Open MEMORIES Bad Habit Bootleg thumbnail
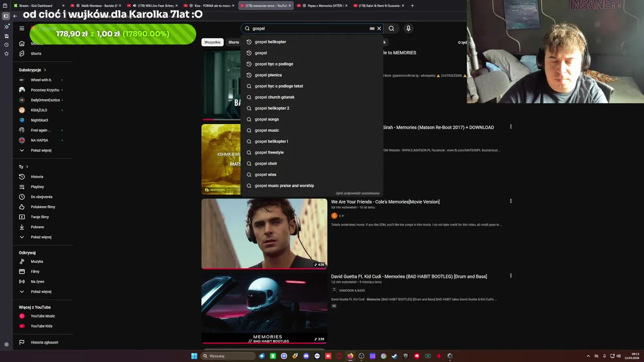644x362 pixels. [x=264, y=308]
